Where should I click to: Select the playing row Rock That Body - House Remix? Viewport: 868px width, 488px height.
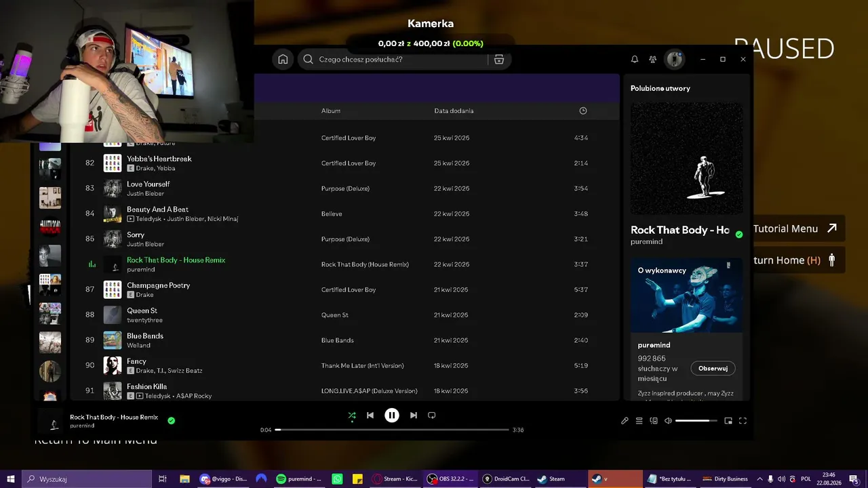point(344,264)
